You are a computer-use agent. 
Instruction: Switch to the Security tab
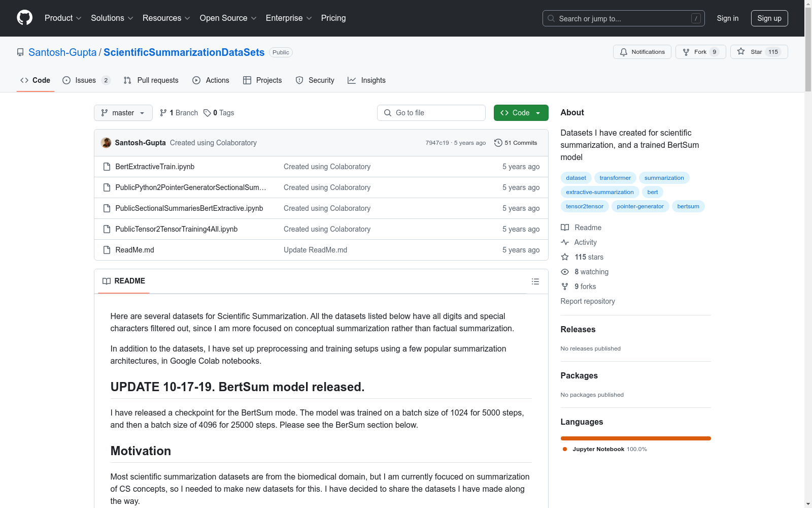pos(315,80)
